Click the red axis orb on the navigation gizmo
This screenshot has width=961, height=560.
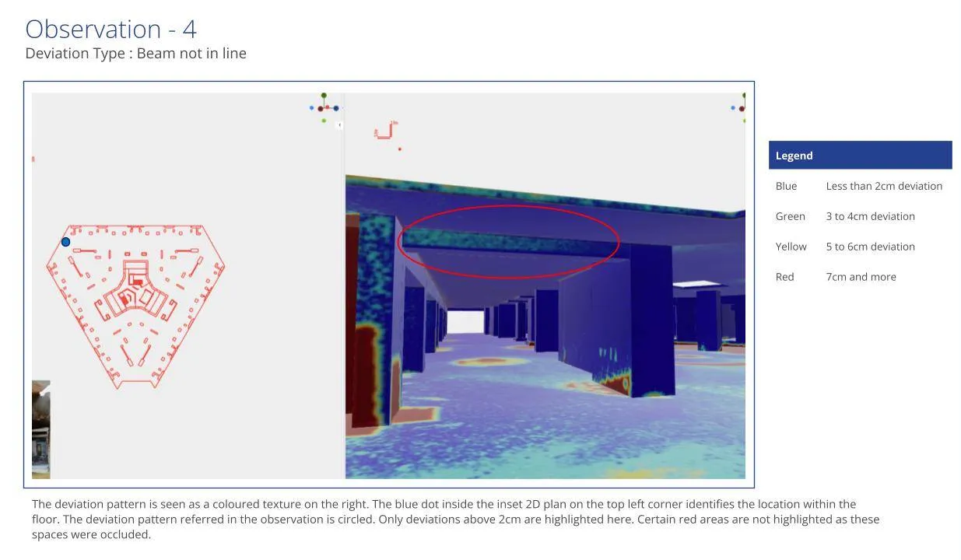click(x=328, y=107)
